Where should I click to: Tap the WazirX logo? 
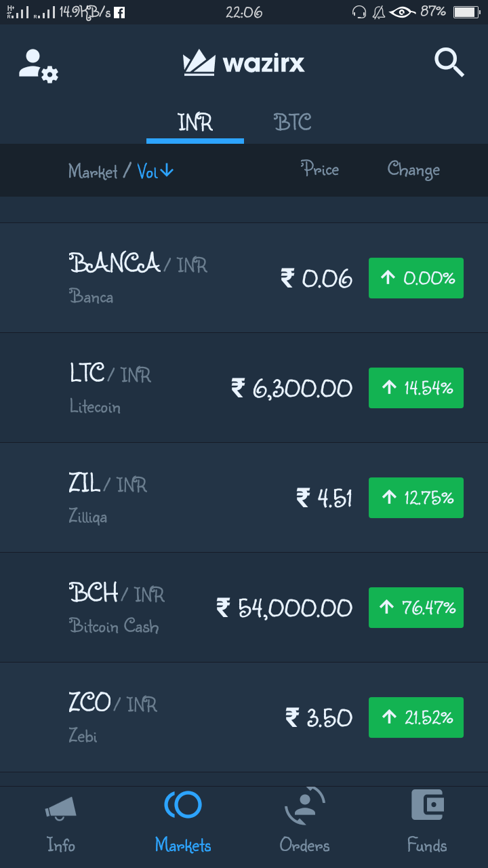click(244, 63)
